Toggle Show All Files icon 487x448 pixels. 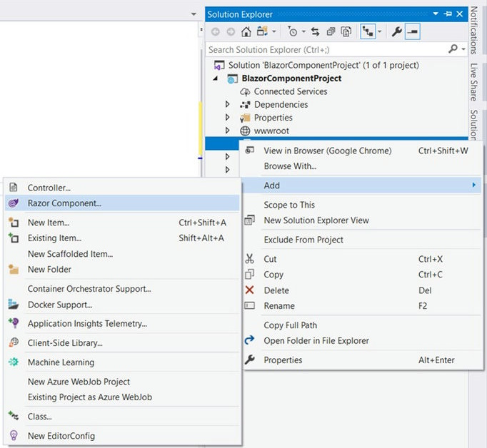[x=346, y=31]
